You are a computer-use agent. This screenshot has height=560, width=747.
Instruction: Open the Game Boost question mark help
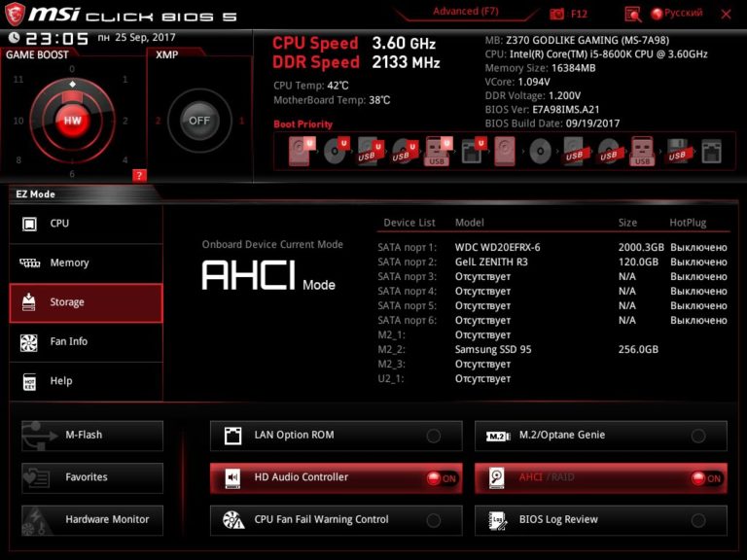tap(139, 175)
